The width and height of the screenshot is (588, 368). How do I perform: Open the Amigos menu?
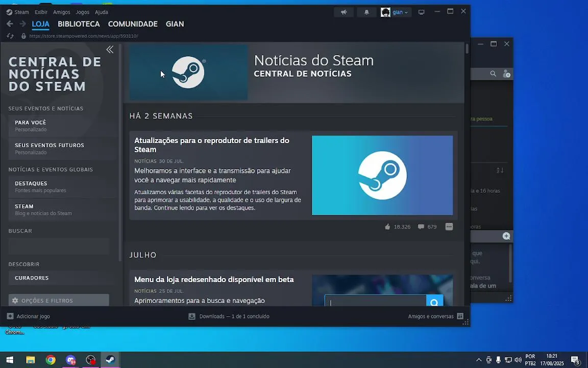[61, 12]
